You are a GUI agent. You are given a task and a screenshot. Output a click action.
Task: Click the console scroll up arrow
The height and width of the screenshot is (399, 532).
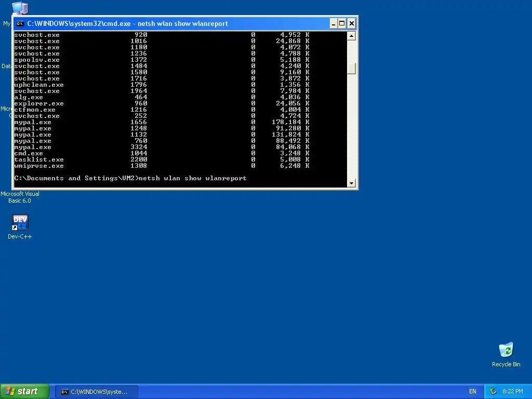click(x=352, y=36)
